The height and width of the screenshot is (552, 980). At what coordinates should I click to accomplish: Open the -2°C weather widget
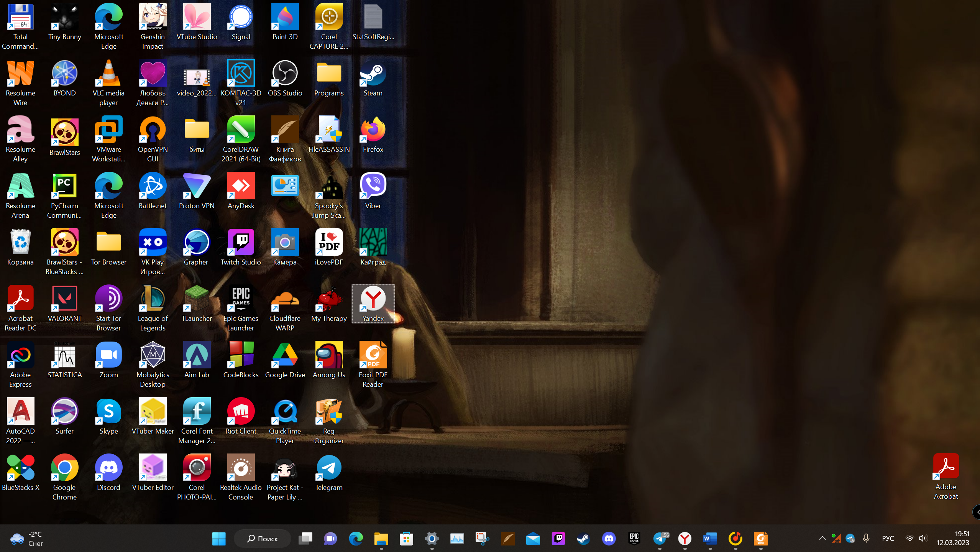[27, 539]
